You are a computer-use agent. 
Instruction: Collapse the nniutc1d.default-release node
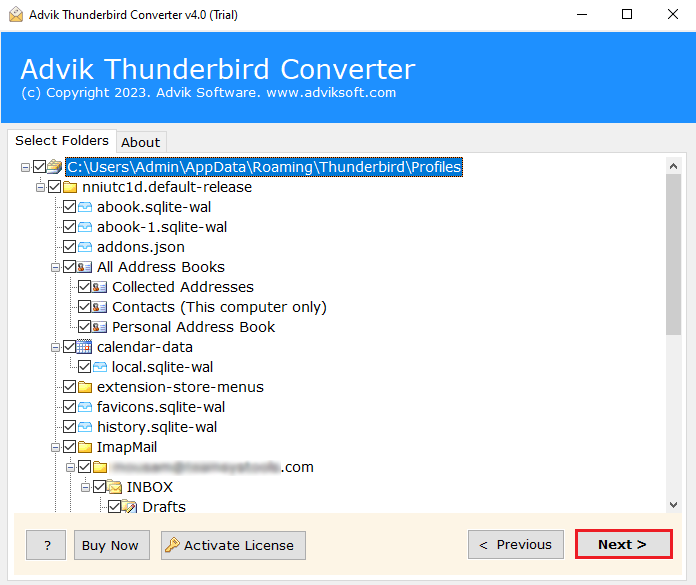[40, 187]
